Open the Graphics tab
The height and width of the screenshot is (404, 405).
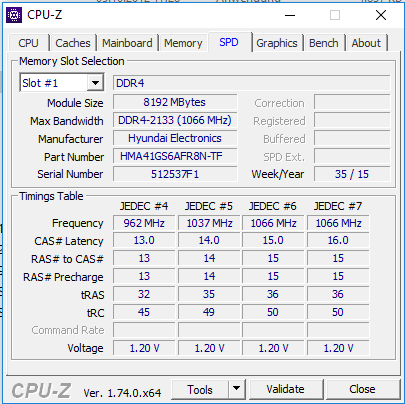277,43
